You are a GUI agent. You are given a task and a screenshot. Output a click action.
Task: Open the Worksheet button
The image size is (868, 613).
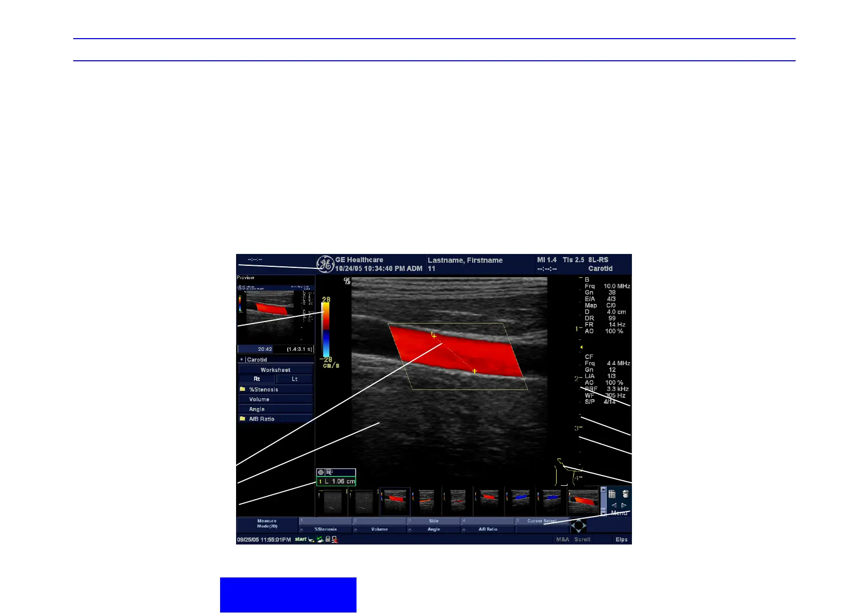click(275, 370)
